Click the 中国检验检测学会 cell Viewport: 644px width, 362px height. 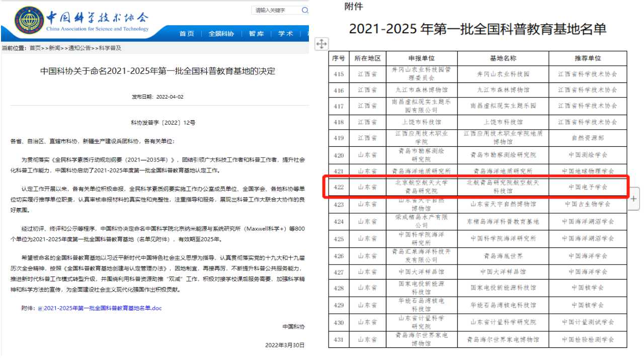click(x=588, y=339)
